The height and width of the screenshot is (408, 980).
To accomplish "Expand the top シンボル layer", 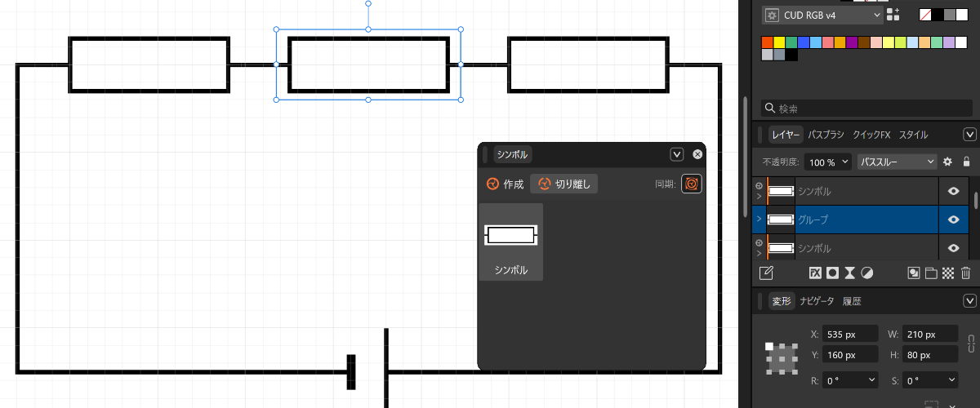I will 759,197.
